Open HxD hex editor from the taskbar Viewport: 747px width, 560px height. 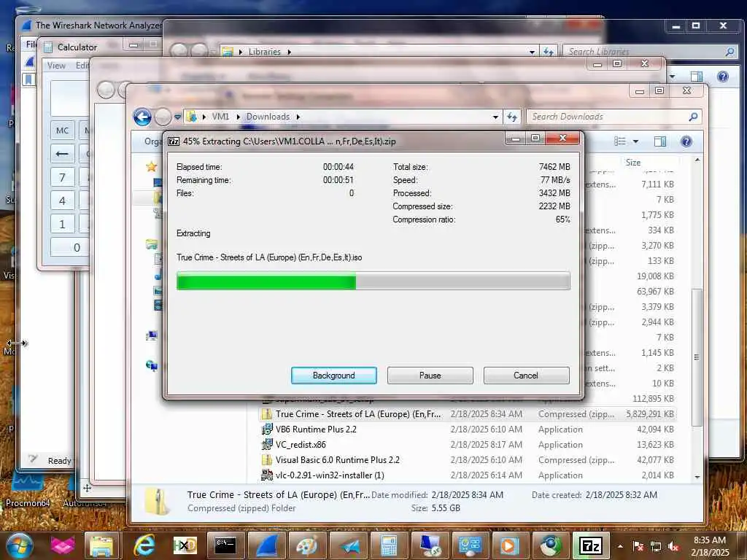(185, 545)
